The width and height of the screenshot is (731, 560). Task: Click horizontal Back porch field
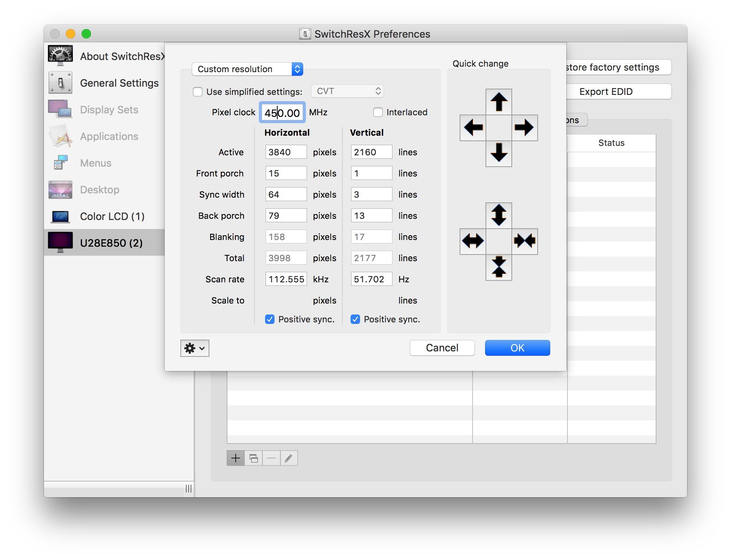(x=286, y=216)
